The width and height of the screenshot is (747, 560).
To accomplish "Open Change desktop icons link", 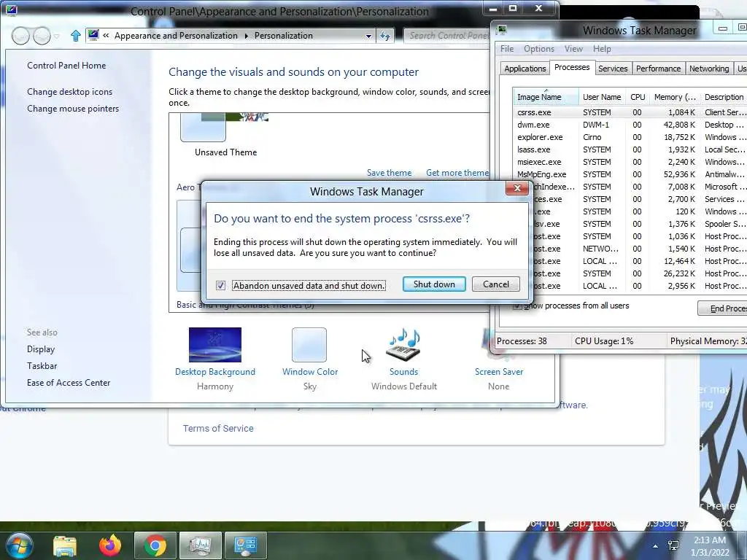I will coord(69,91).
